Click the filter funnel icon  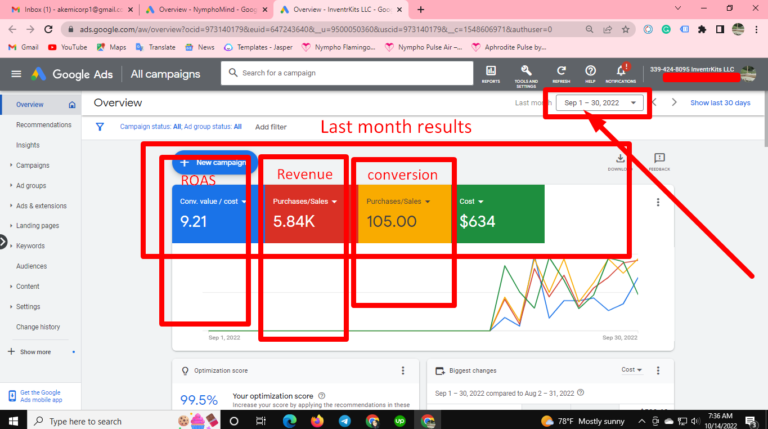click(x=100, y=127)
